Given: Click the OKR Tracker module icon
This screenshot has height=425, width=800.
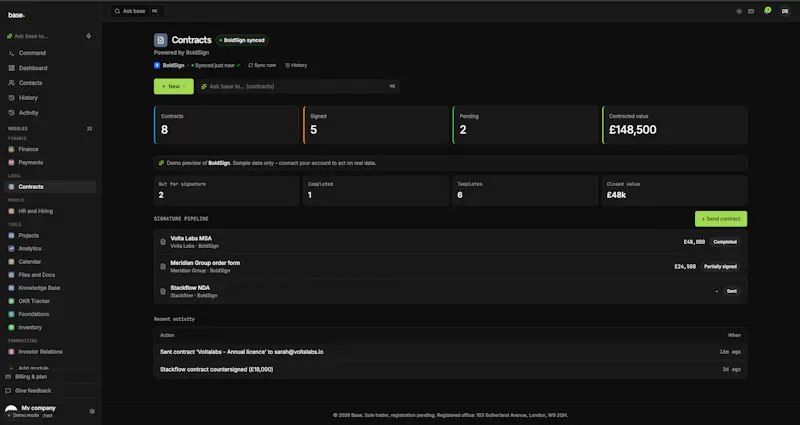Looking at the screenshot, I should point(11,301).
